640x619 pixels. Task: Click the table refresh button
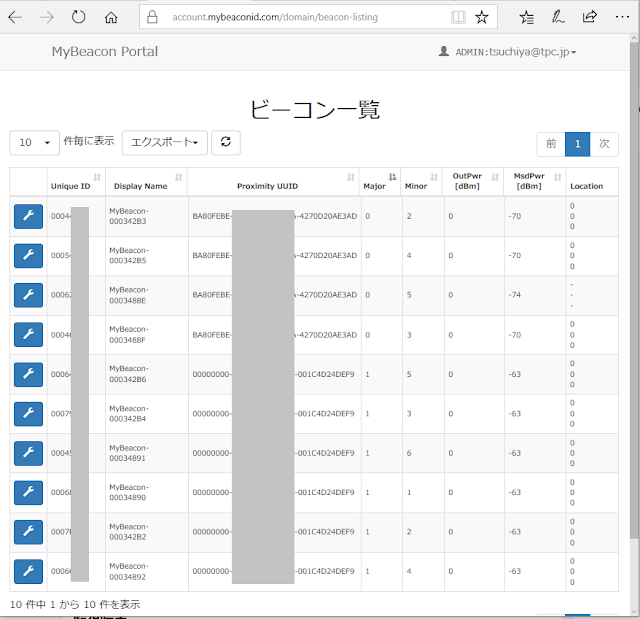pos(226,142)
